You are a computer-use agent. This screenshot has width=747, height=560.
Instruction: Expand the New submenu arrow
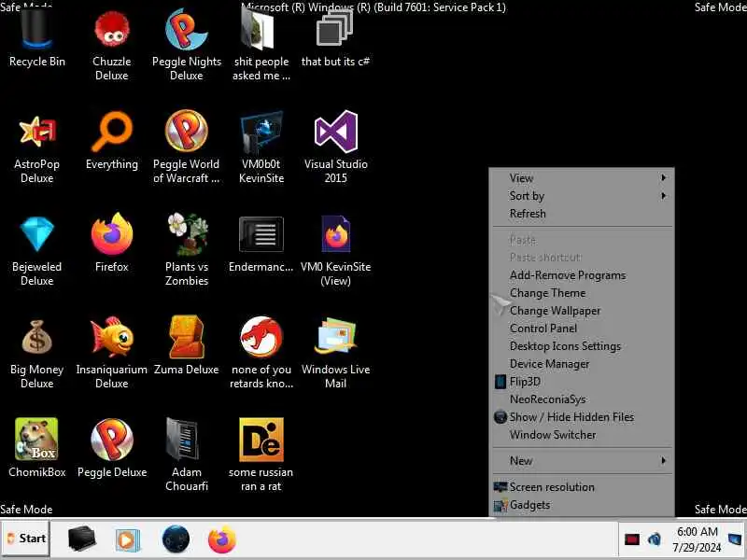(x=663, y=460)
